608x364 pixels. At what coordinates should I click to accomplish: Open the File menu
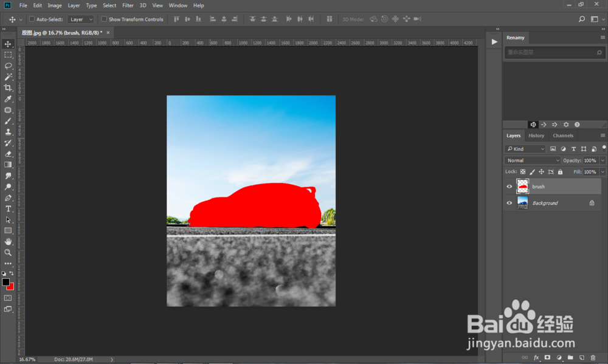23,5
